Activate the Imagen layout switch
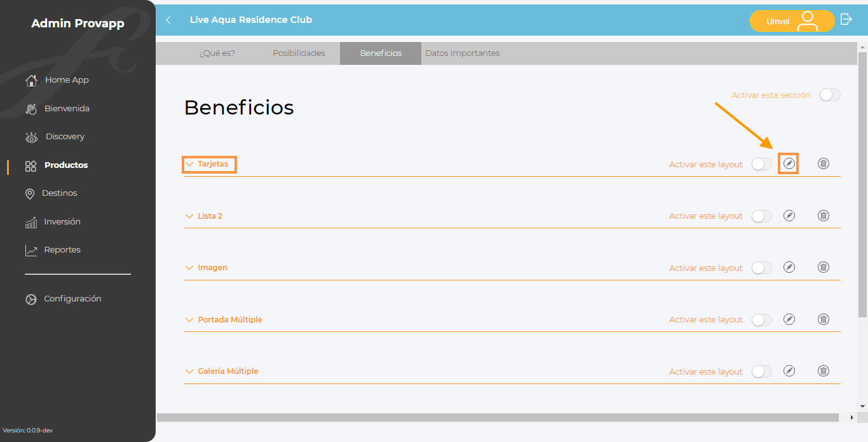868x442 pixels. (761, 268)
